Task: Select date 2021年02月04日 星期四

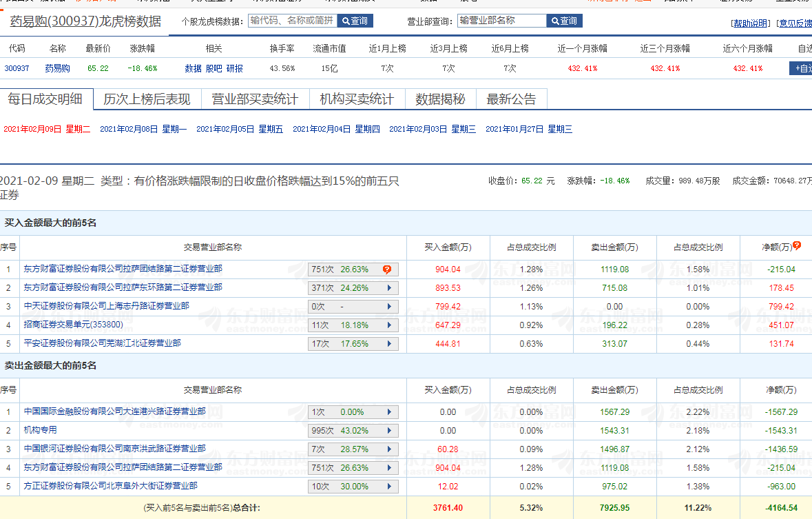Action: (x=337, y=129)
